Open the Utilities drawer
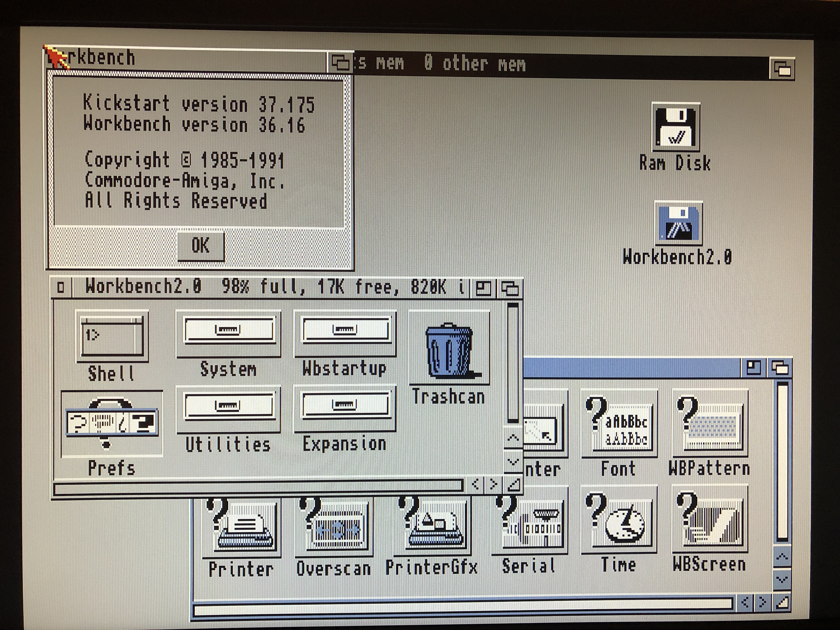The width and height of the screenshot is (840, 630). pyautogui.click(x=229, y=409)
